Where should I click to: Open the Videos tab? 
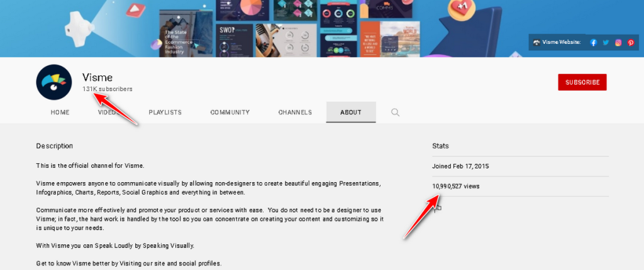107,112
